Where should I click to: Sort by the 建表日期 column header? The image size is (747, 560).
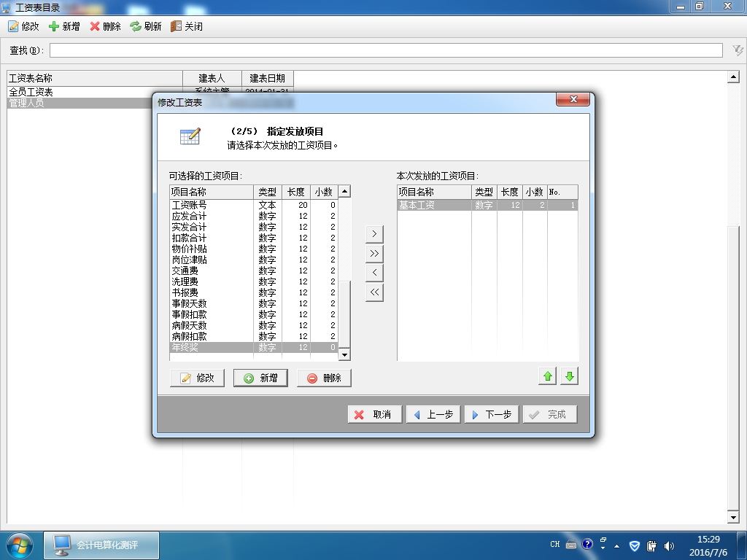pos(268,78)
